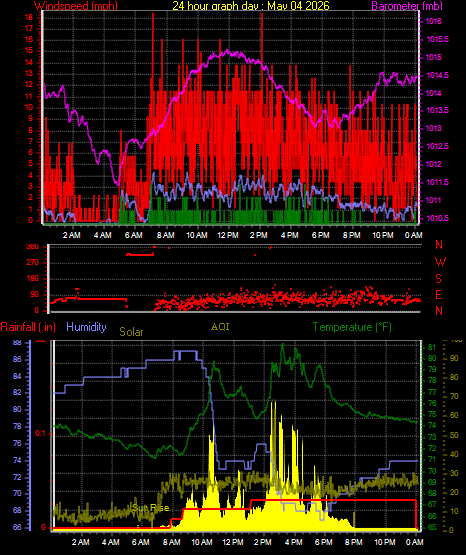Click the "77" temperature scale value
466x555 pixels.
point(432,393)
